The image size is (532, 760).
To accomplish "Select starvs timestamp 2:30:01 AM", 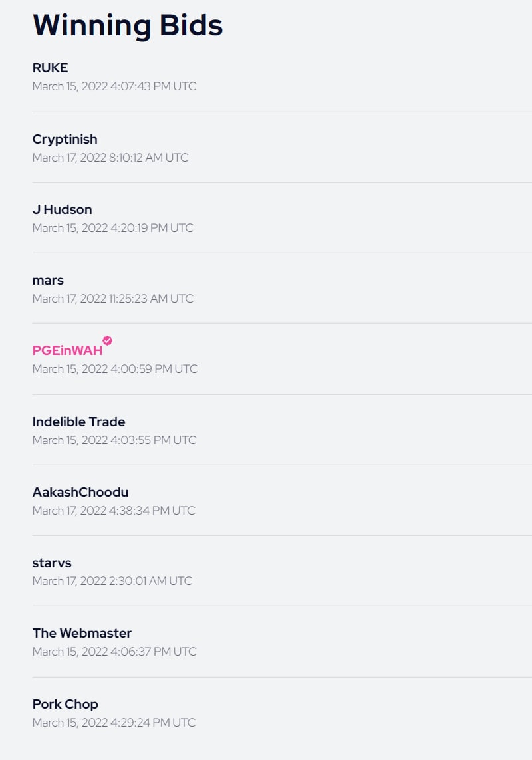I will 112,580.
